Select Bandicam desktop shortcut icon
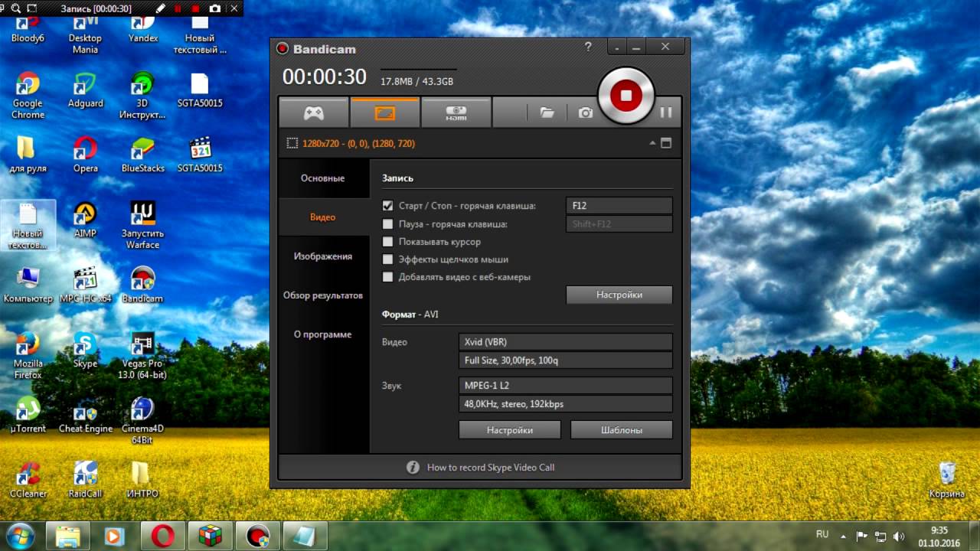Screen dimensions: 980x551 (142, 285)
